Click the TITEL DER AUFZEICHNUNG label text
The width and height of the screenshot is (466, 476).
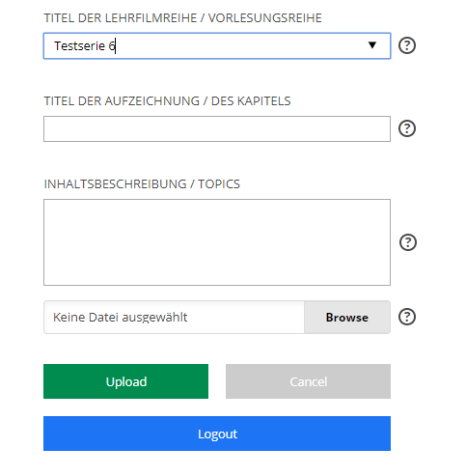pyautogui.click(x=122, y=101)
